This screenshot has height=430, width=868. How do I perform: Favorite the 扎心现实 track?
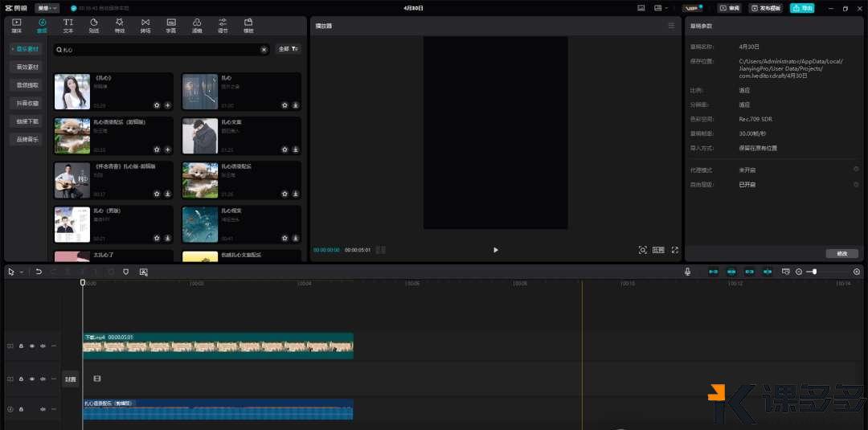tap(285, 238)
